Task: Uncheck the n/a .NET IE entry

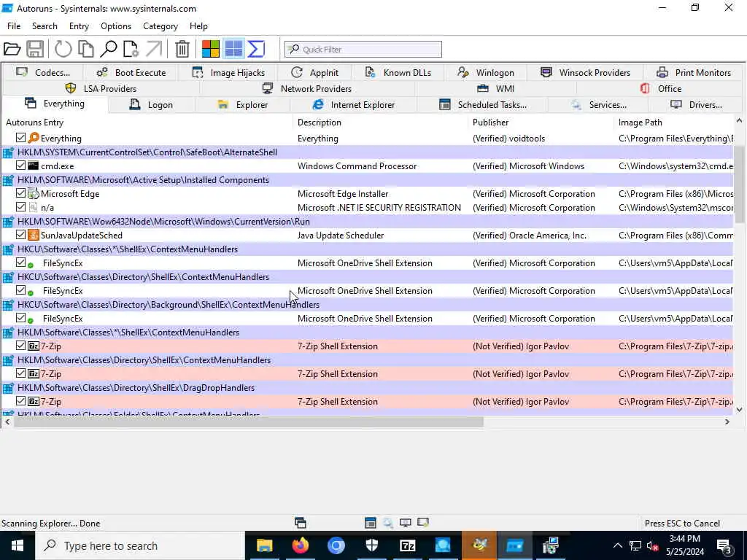Action: 20,206
